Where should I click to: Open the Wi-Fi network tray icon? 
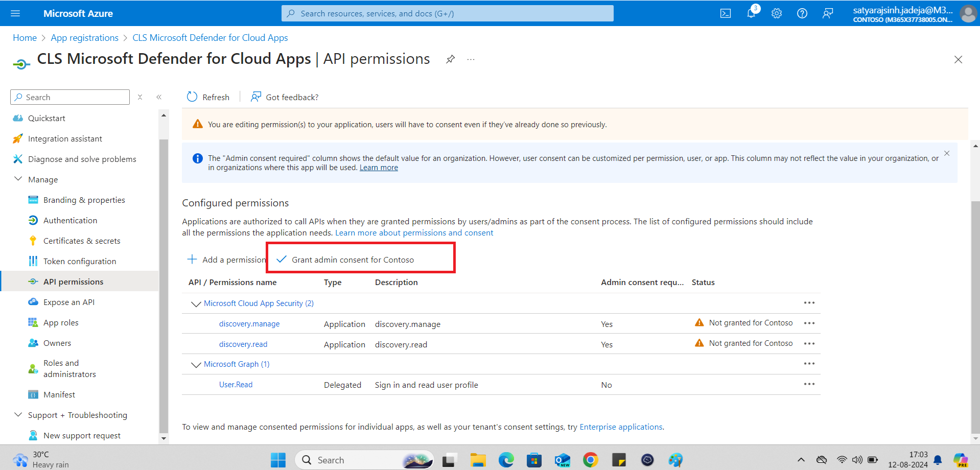click(x=842, y=460)
